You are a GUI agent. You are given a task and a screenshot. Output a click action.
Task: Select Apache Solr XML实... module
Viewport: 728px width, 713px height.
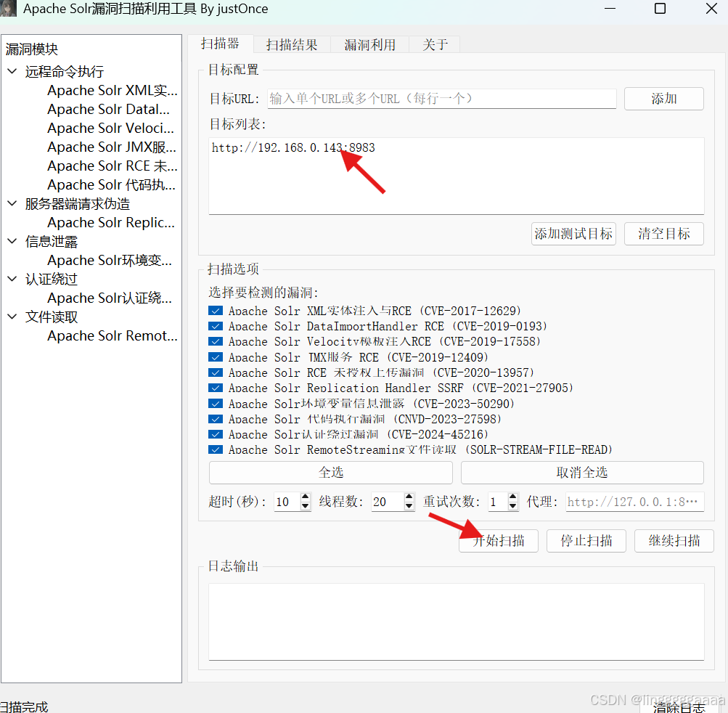113,90
